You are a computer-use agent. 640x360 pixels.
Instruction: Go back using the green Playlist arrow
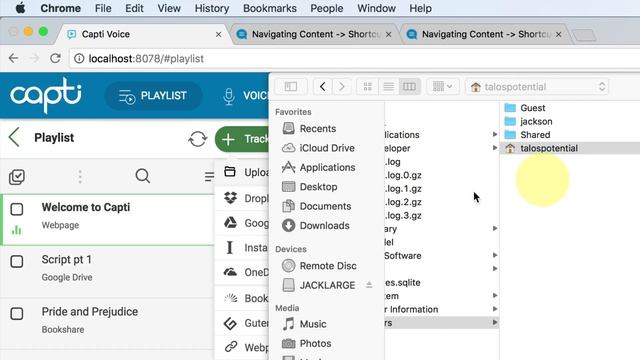click(x=14, y=137)
